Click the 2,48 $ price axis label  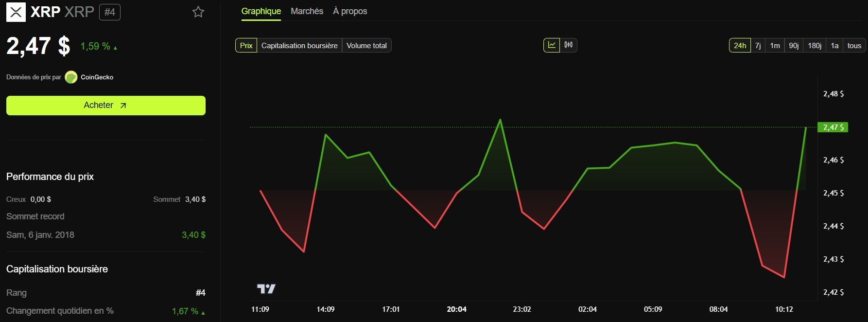pos(833,94)
